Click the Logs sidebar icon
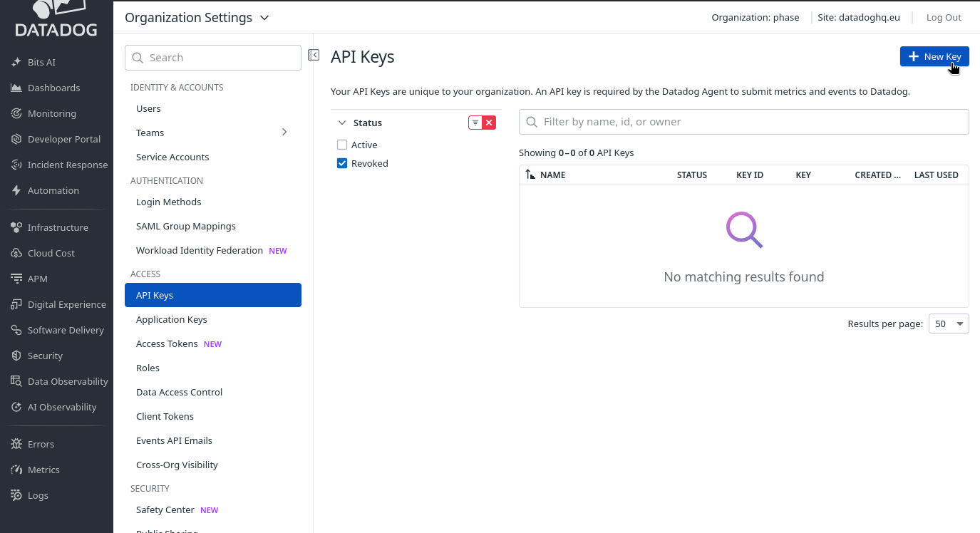Image resolution: width=980 pixels, height=533 pixels. tap(16, 495)
